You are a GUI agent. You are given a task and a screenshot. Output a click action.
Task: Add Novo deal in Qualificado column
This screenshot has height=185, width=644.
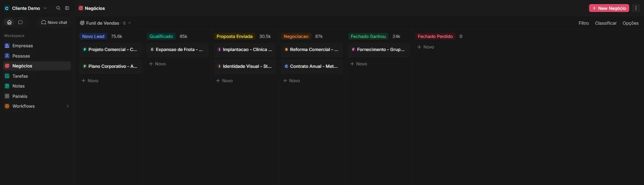[x=157, y=64]
